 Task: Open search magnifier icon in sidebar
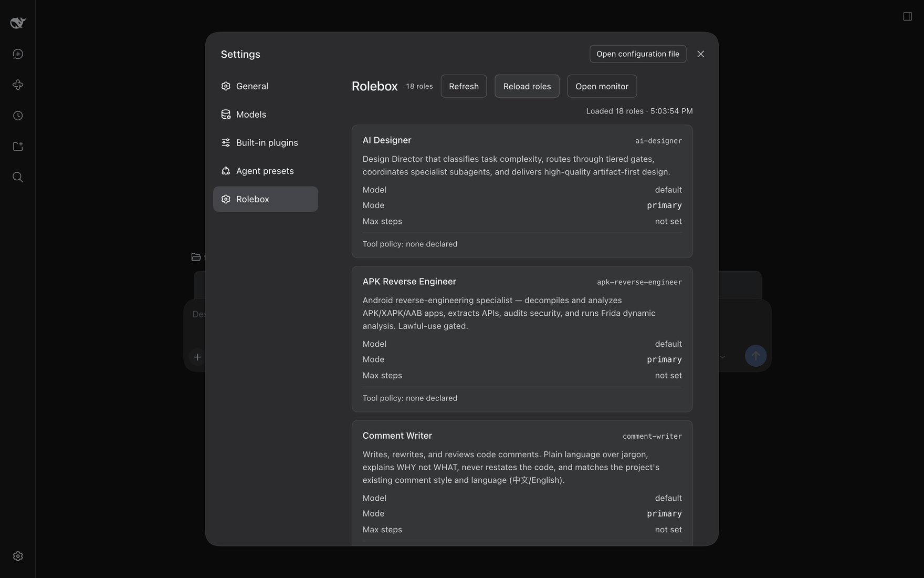click(x=18, y=177)
